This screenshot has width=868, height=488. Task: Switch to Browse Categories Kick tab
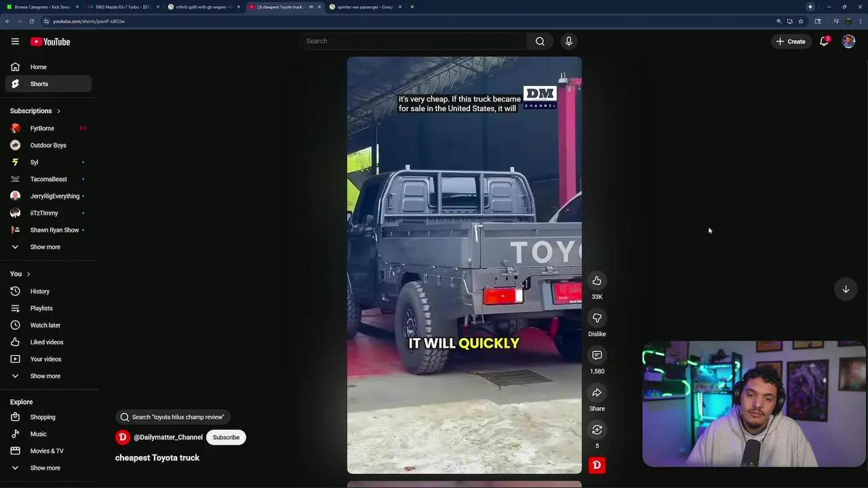coord(42,7)
